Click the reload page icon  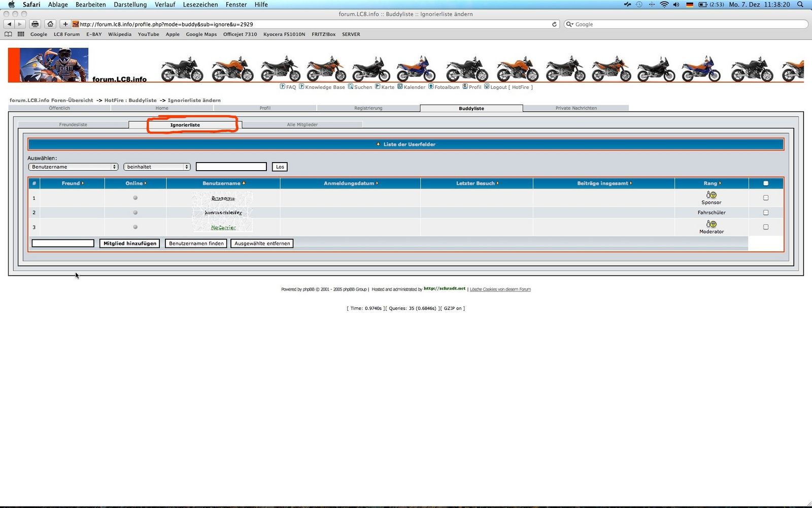(554, 24)
